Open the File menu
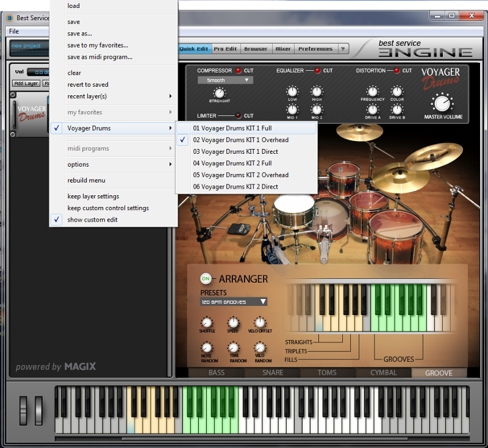The image size is (488, 448). [x=13, y=32]
